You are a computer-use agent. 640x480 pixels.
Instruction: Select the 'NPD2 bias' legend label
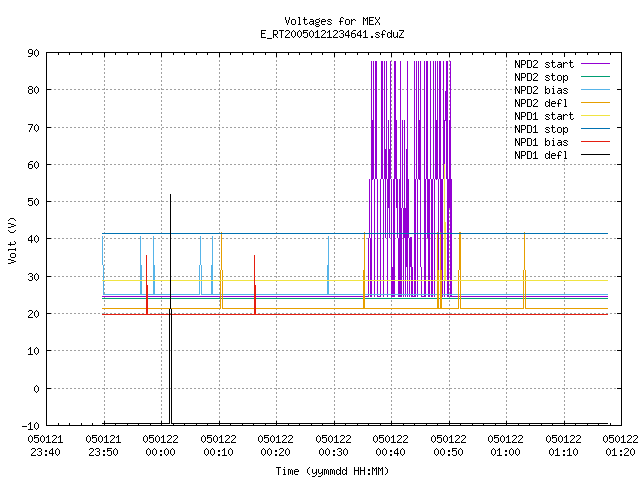pyautogui.click(x=541, y=90)
